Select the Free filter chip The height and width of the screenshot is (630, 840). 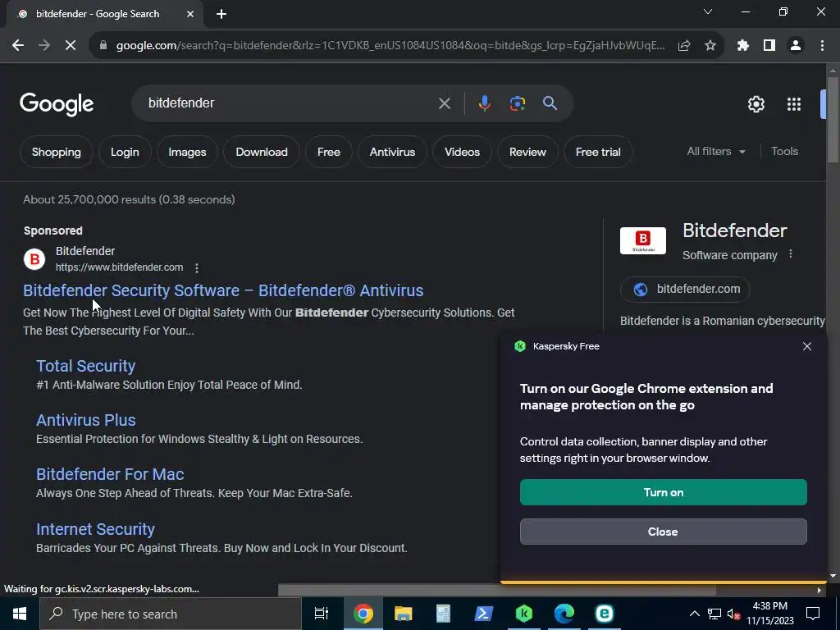[328, 152]
